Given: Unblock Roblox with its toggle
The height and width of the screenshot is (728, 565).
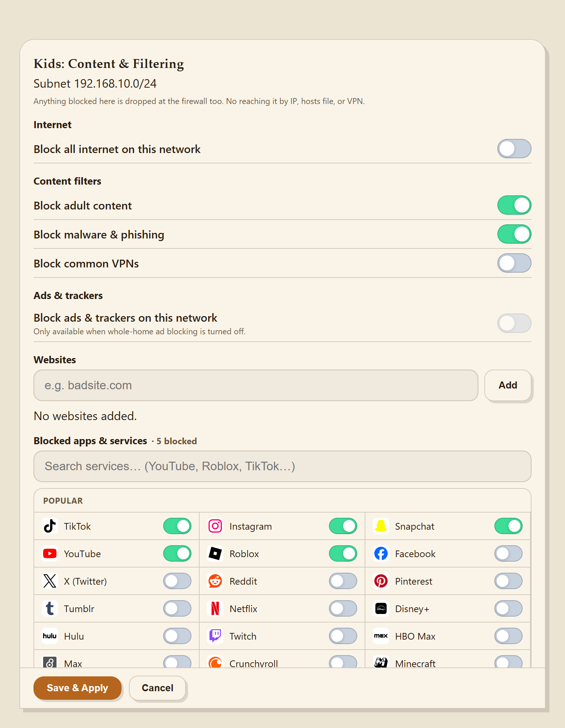Looking at the screenshot, I should point(343,553).
